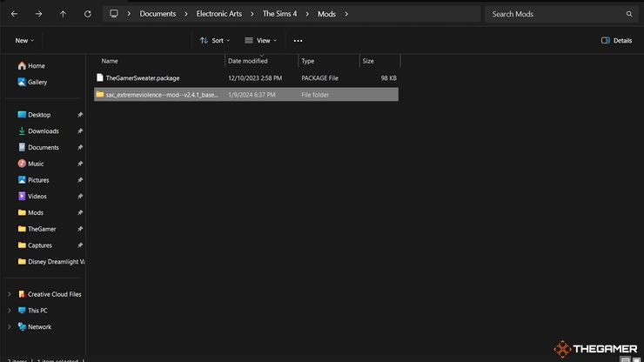
Task: Sort by Date modified column header
Action: [248, 61]
